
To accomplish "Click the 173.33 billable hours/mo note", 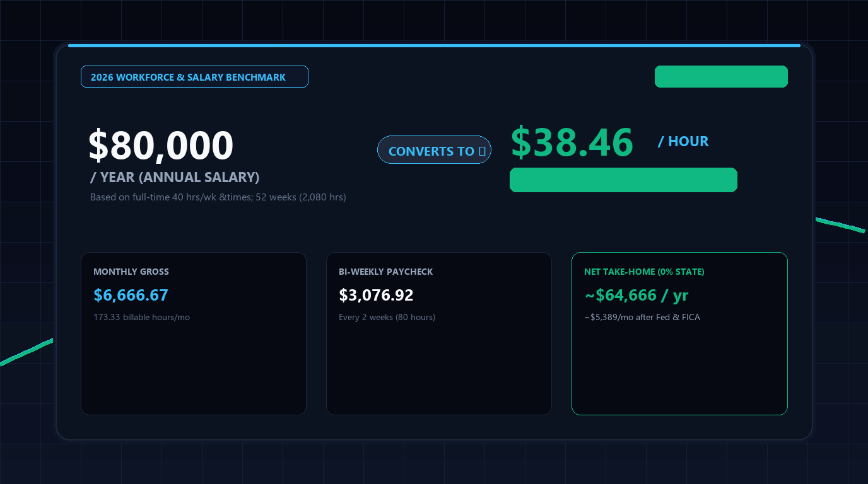I will 141,317.
